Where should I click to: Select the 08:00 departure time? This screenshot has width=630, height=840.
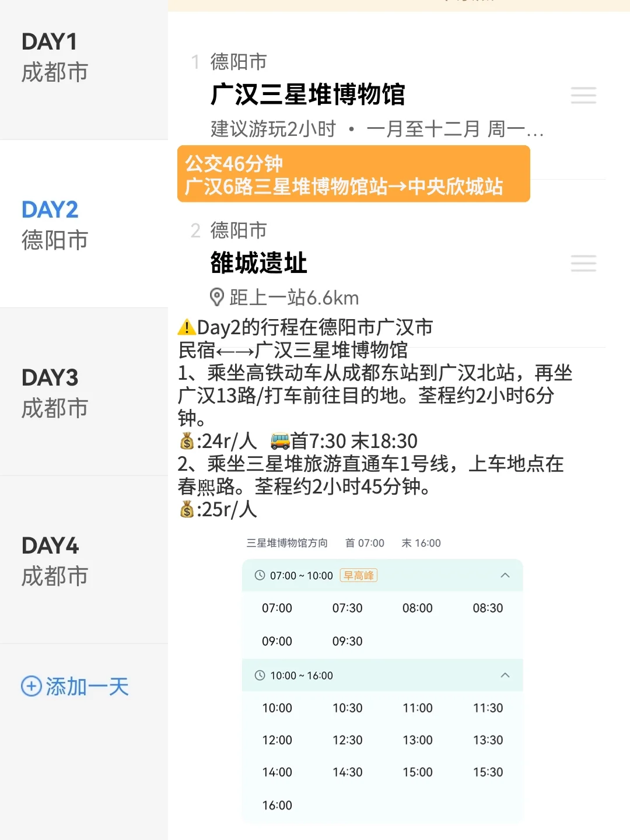click(418, 608)
